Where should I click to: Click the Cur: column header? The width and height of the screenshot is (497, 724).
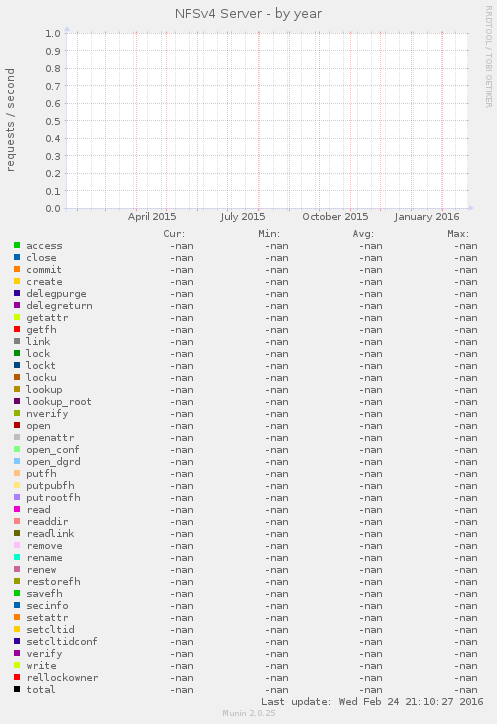174,234
